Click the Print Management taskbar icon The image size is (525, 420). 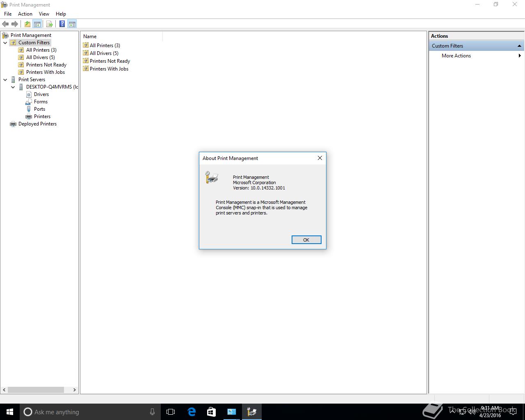251,412
